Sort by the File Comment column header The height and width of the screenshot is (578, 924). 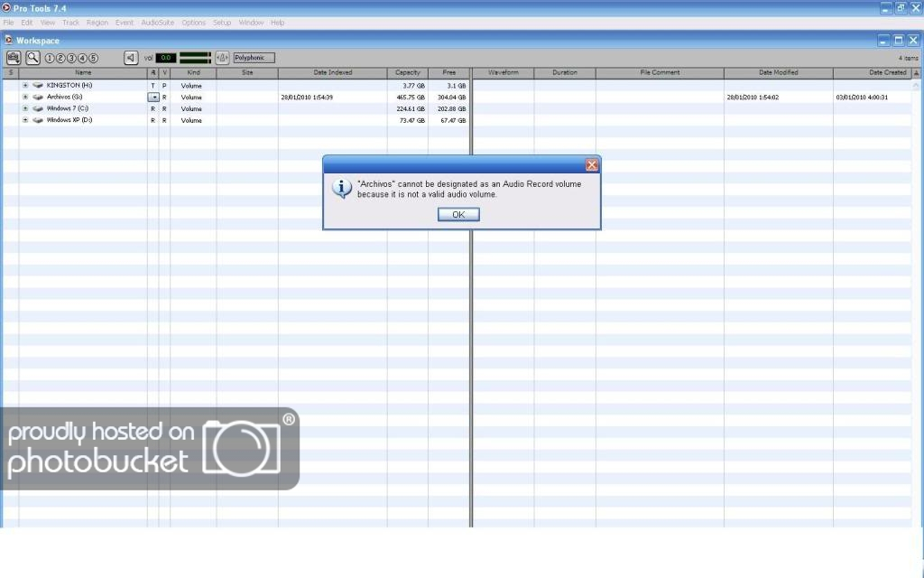[x=660, y=72]
